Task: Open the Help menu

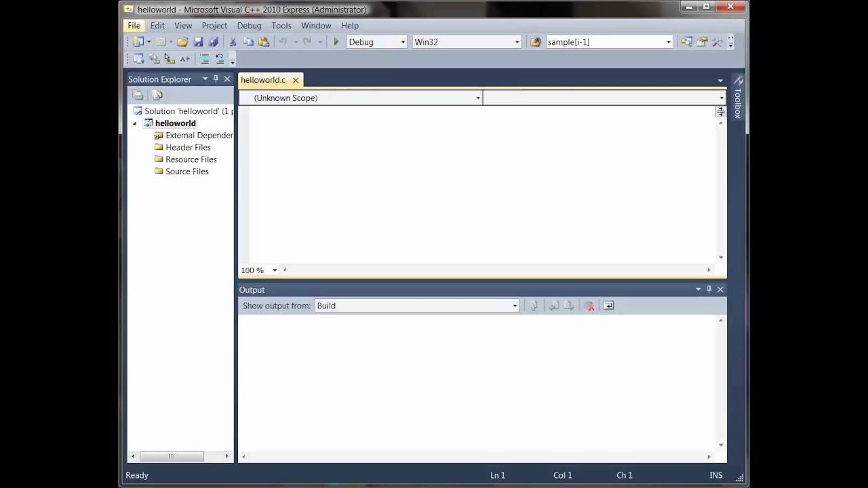Action: pos(350,26)
